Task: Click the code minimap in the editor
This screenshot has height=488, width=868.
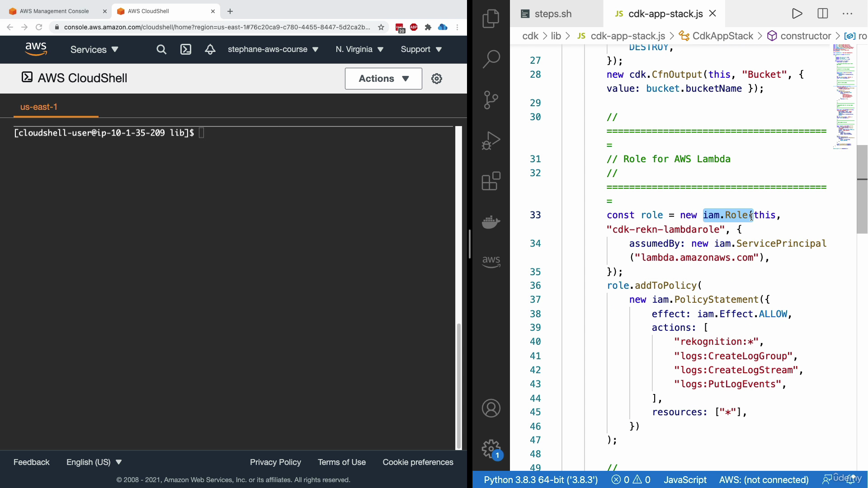Action: point(844,97)
